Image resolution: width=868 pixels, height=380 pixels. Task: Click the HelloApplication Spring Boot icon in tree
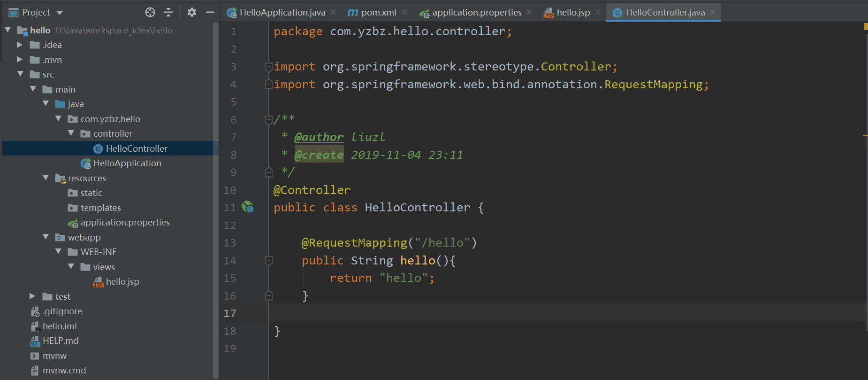tap(85, 163)
